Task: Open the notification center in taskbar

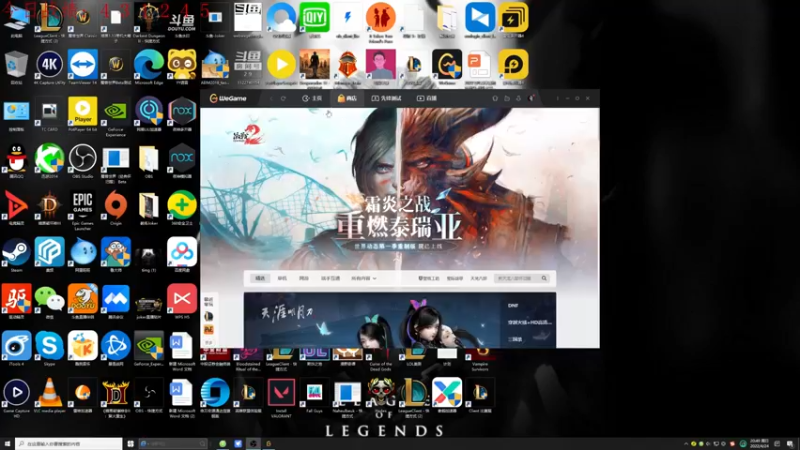Action: click(790, 444)
